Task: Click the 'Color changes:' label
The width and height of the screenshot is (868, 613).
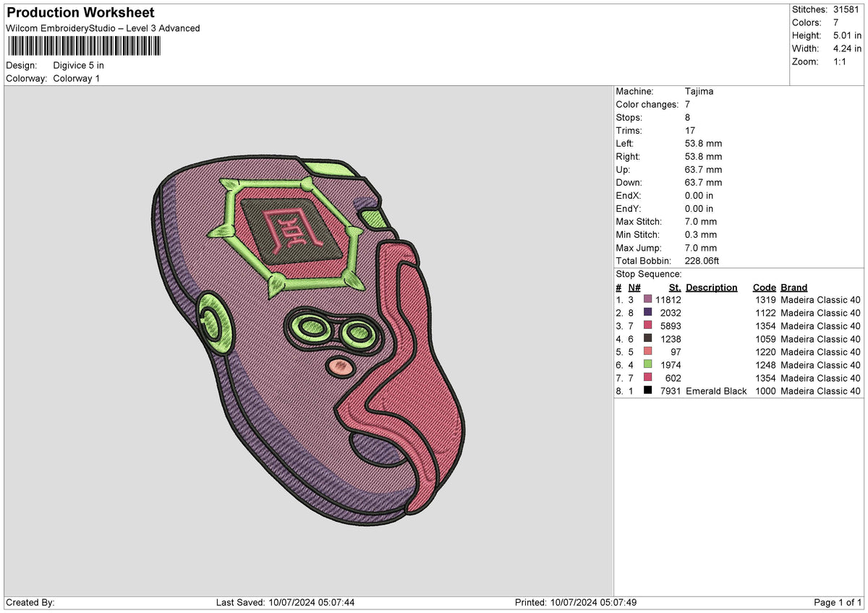Action: pyautogui.click(x=647, y=105)
